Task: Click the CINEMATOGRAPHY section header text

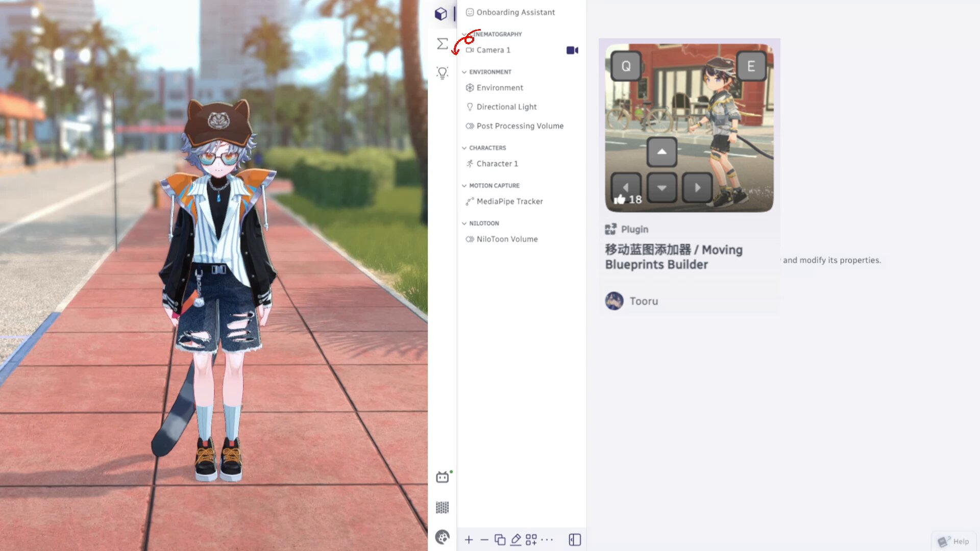Action: point(495,34)
